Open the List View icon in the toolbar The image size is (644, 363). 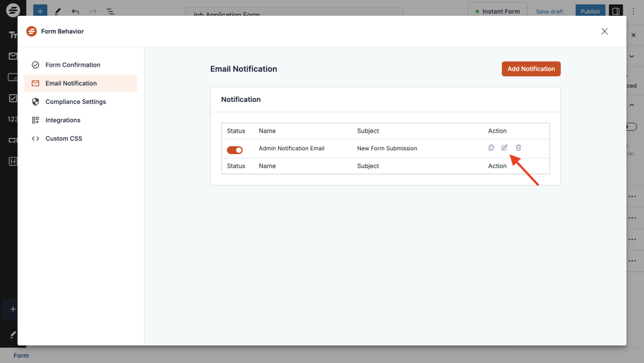click(111, 11)
